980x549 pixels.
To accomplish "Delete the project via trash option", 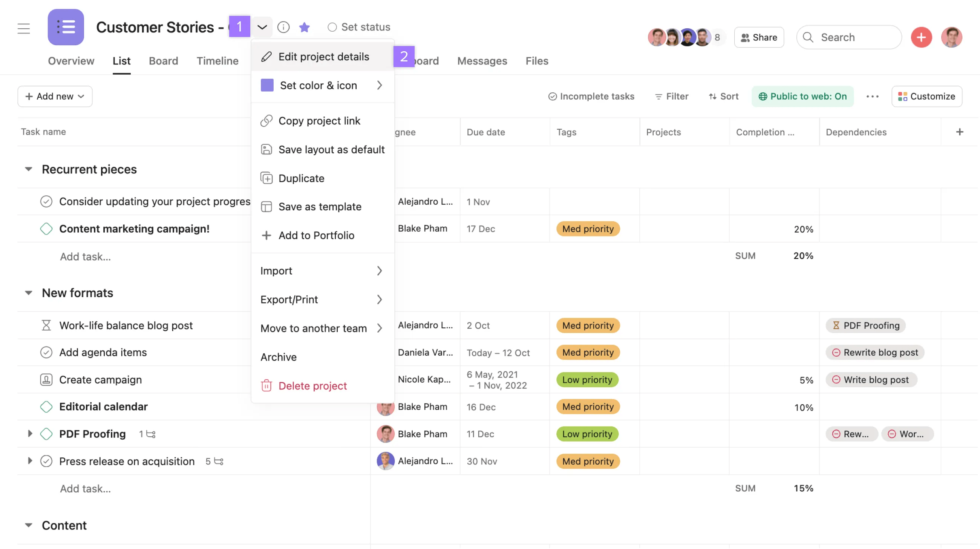I will click(x=312, y=385).
